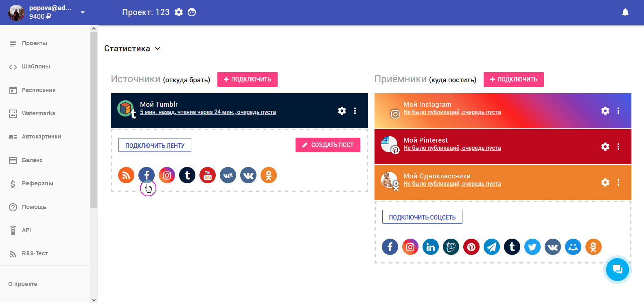Open Баланс in the sidebar
The height and width of the screenshot is (303, 644).
[x=32, y=160]
